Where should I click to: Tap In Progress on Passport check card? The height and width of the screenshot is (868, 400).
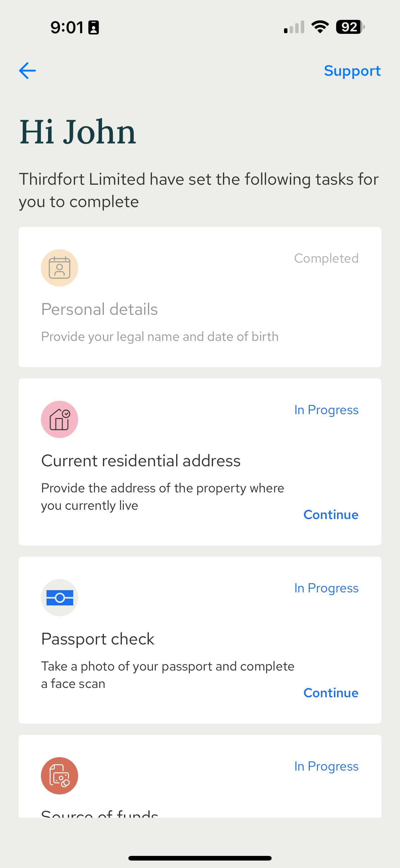pyautogui.click(x=326, y=588)
